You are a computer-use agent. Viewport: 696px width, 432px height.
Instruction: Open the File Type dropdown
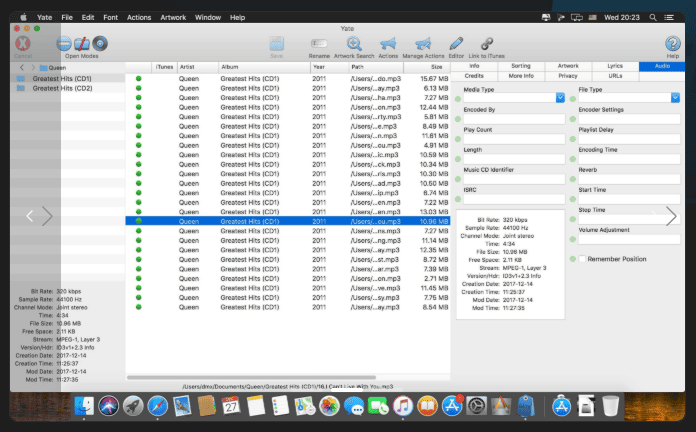(x=675, y=97)
